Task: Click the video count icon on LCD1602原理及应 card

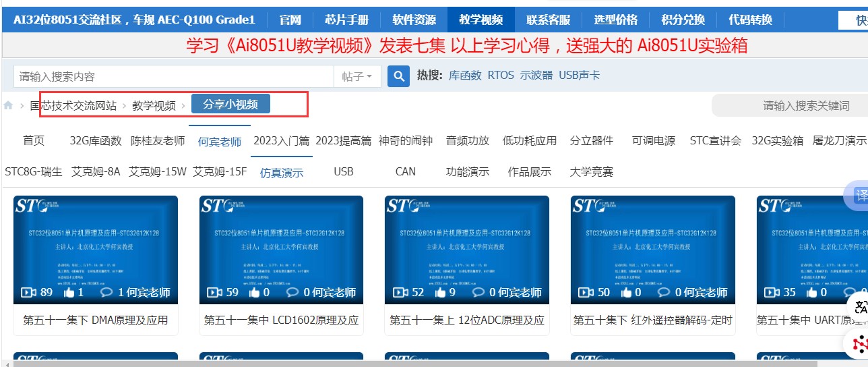Action: pyautogui.click(x=214, y=292)
